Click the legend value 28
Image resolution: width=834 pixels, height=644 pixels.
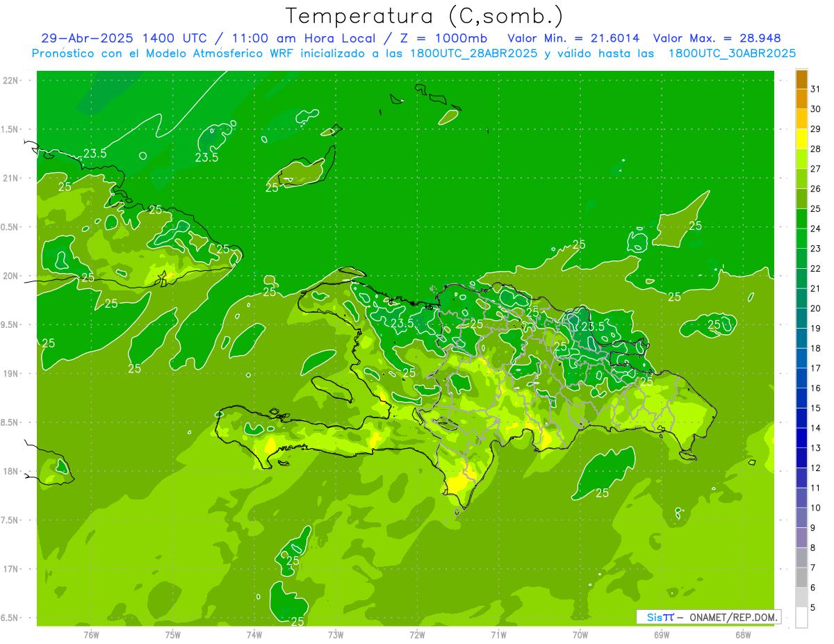[816, 149]
